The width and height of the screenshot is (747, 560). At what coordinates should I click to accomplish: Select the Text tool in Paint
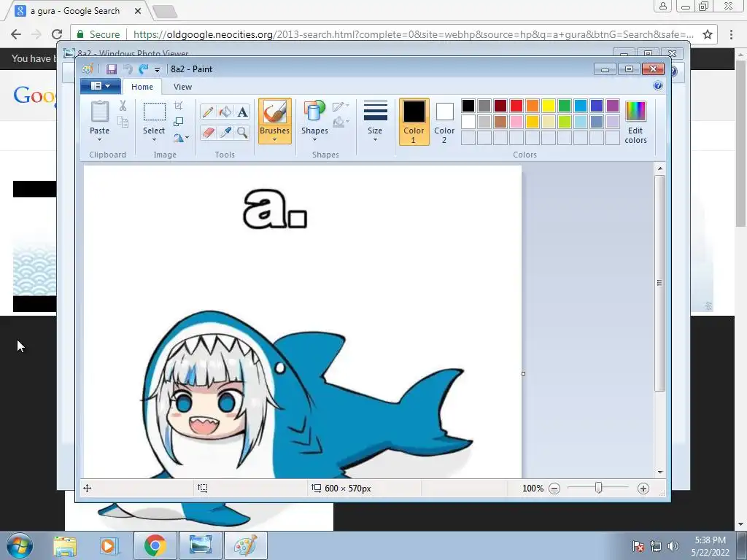pyautogui.click(x=242, y=112)
